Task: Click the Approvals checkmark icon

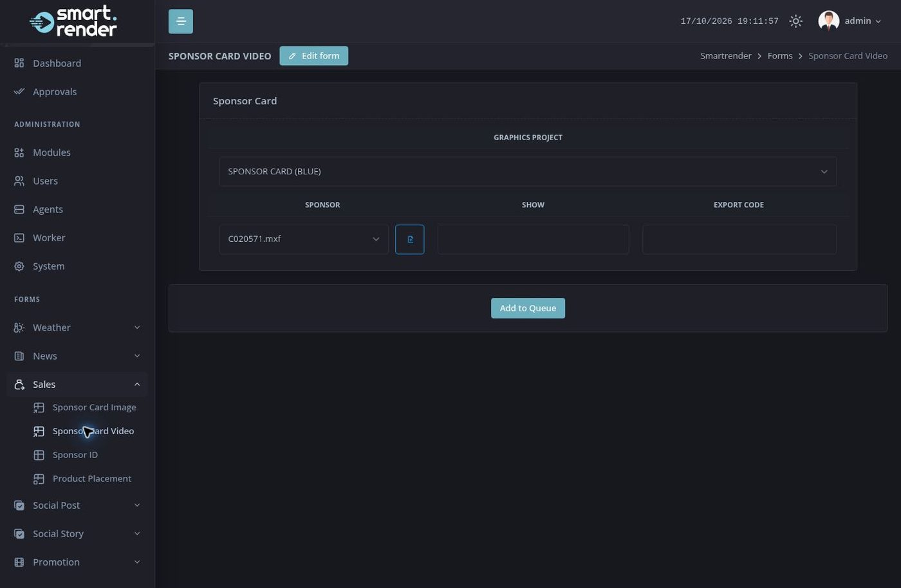Action: click(x=19, y=91)
